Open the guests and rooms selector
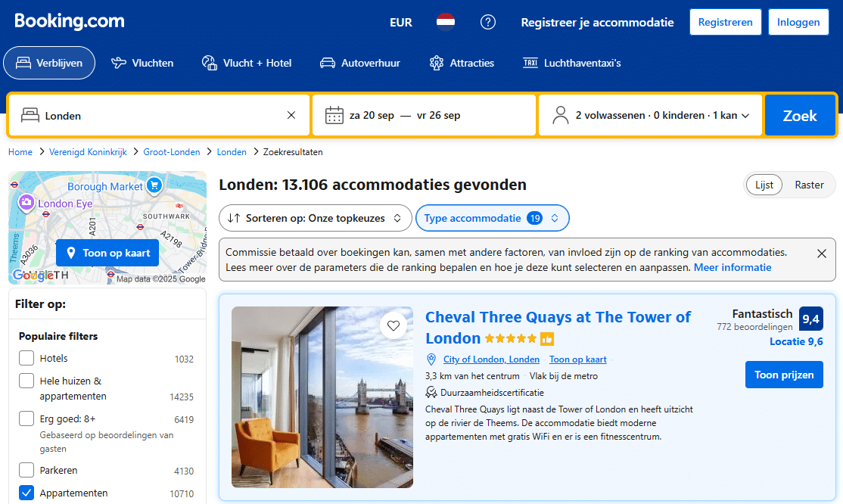Screen dimensions: 843x504 coord(650,116)
